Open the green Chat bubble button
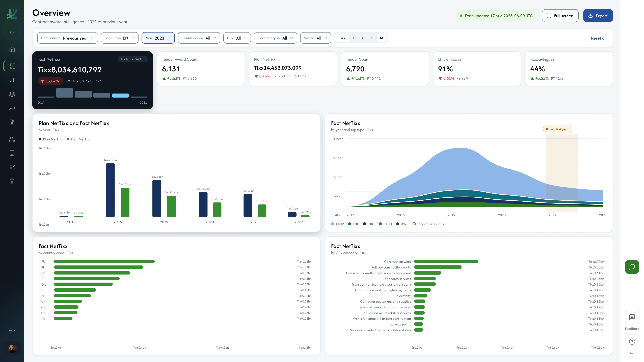Screen dimensions: 644x362 coord(632,267)
